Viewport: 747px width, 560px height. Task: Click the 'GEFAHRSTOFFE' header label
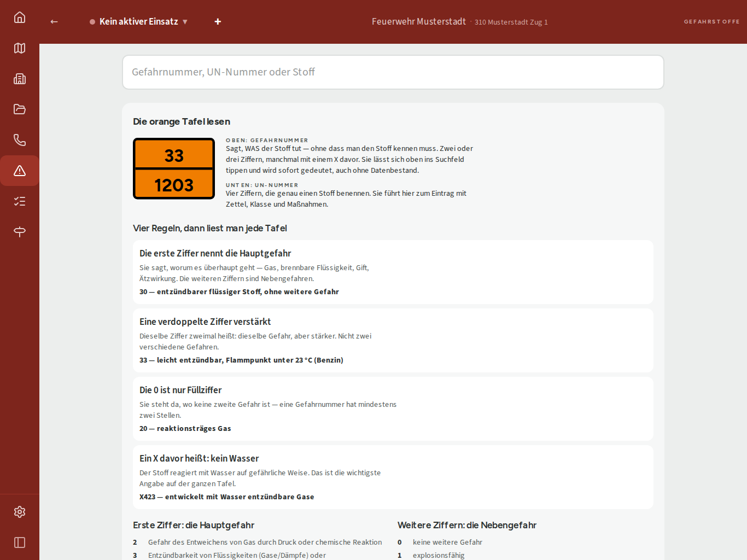point(711,22)
